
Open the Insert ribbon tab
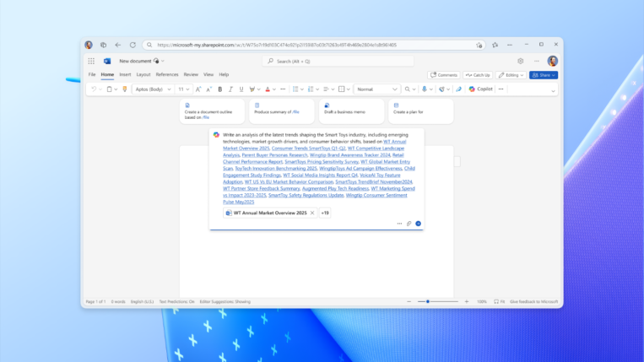point(125,74)
